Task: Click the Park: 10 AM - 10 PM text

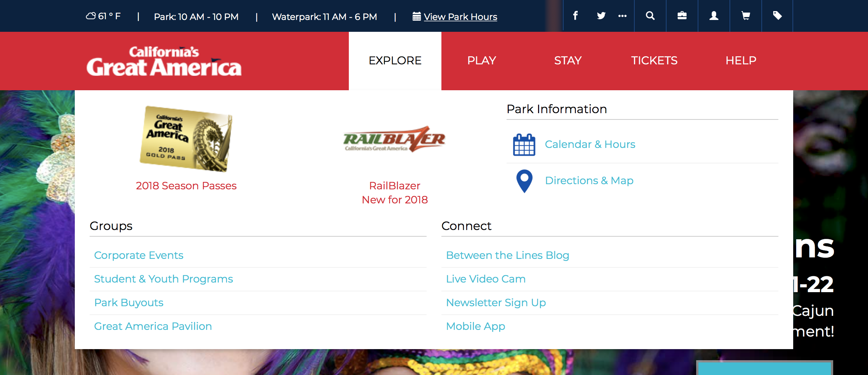Action: tap(196, 17)
